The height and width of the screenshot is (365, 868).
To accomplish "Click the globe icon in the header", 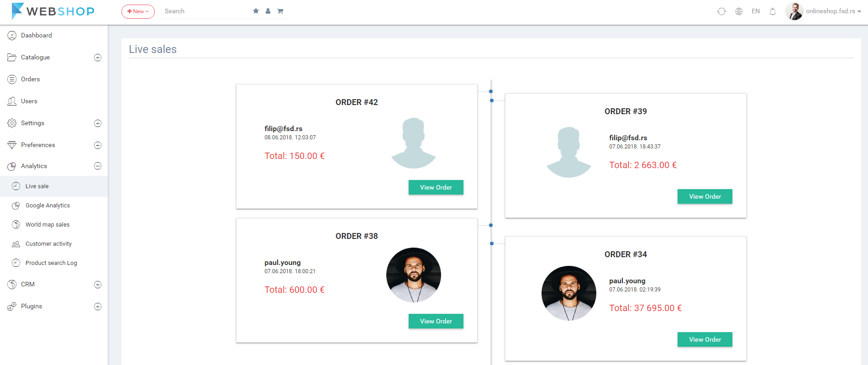I will 739,11.
